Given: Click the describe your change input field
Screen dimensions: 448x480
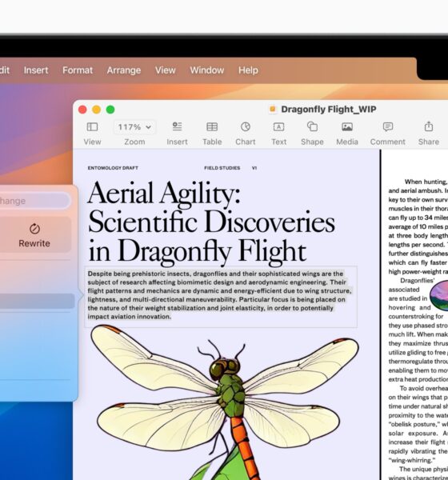Looking at the screenshot, I should pos(34,201).
